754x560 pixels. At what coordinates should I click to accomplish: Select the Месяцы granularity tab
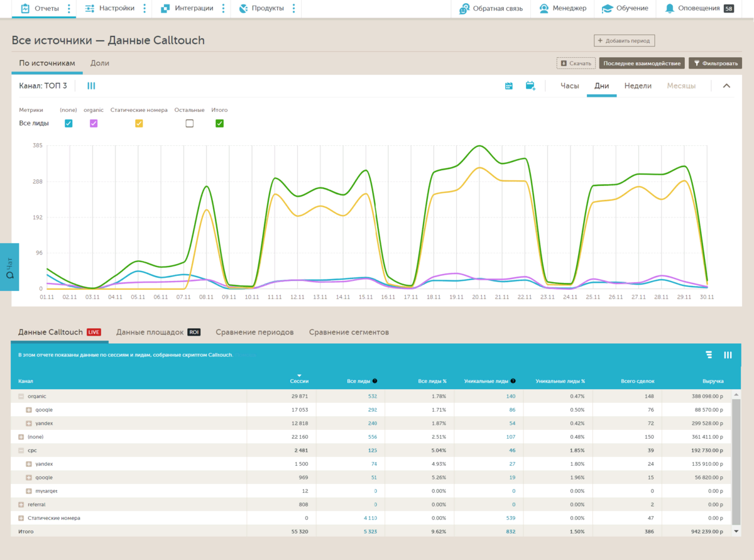click(681, 85)
